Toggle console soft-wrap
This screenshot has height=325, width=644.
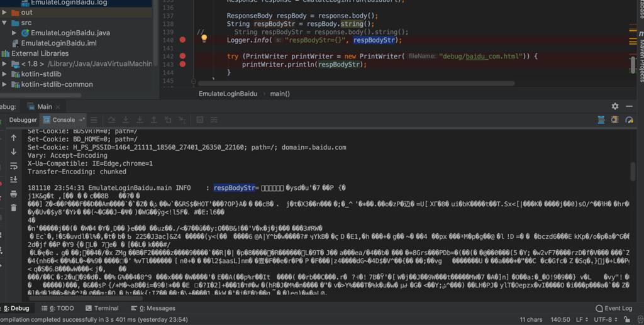pos(14,166)
